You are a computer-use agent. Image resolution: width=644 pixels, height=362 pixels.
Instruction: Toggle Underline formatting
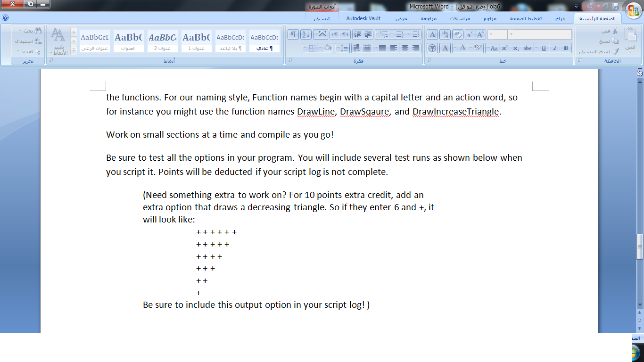pos(544,48)
